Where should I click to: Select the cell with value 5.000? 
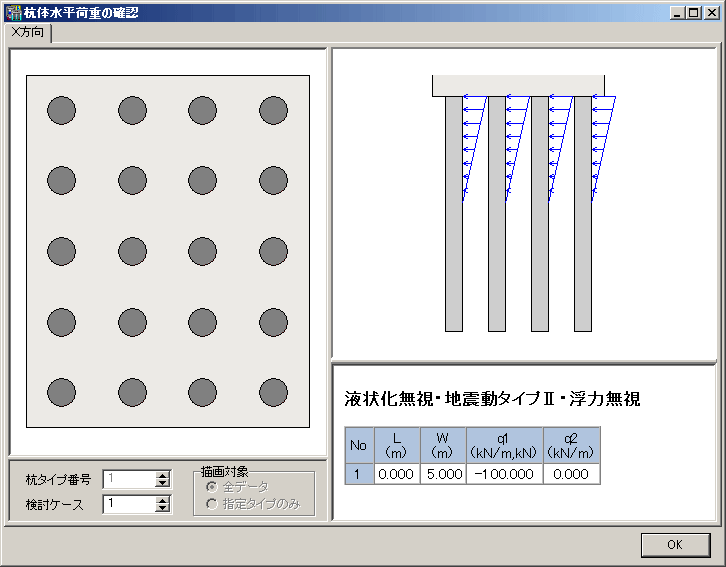click(x=443, y=474)
